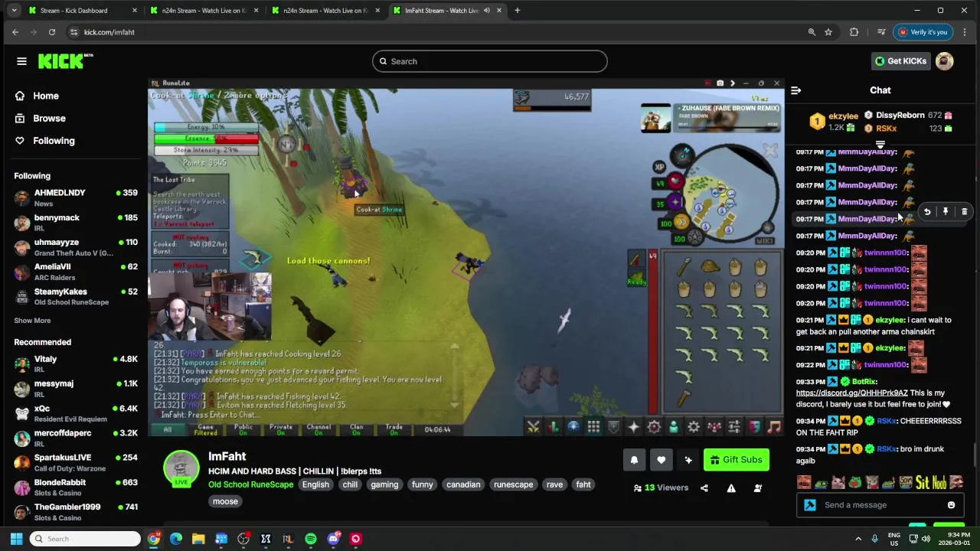Screen dimensions: 980x551
Task: Focus the Kick Search field
Action: (490, 61)
